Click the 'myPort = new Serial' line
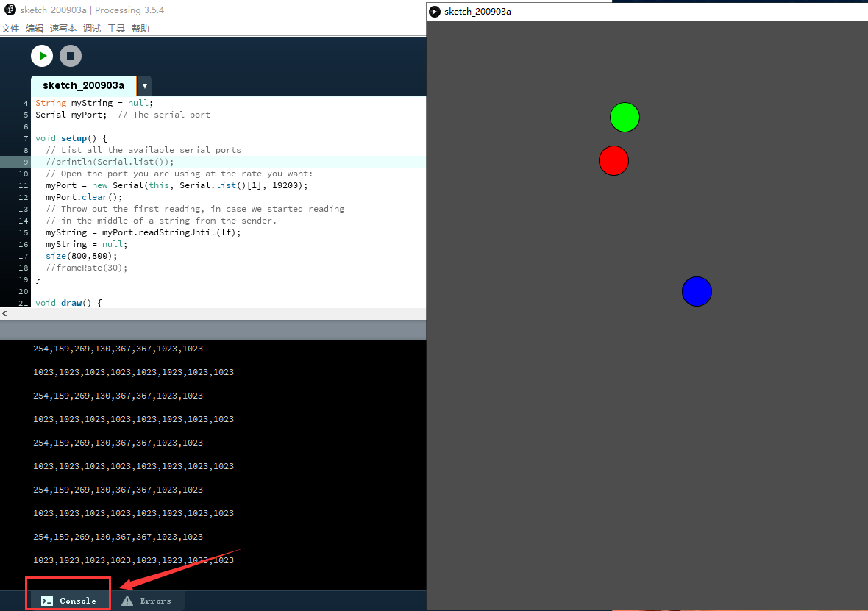This screenshot has height=611, width=868. coord(177,185)
